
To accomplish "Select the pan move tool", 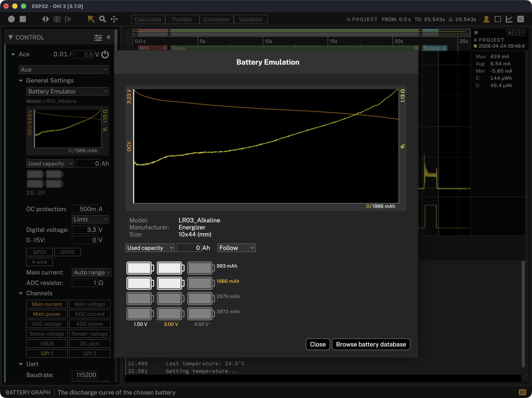I will (114, 19).
